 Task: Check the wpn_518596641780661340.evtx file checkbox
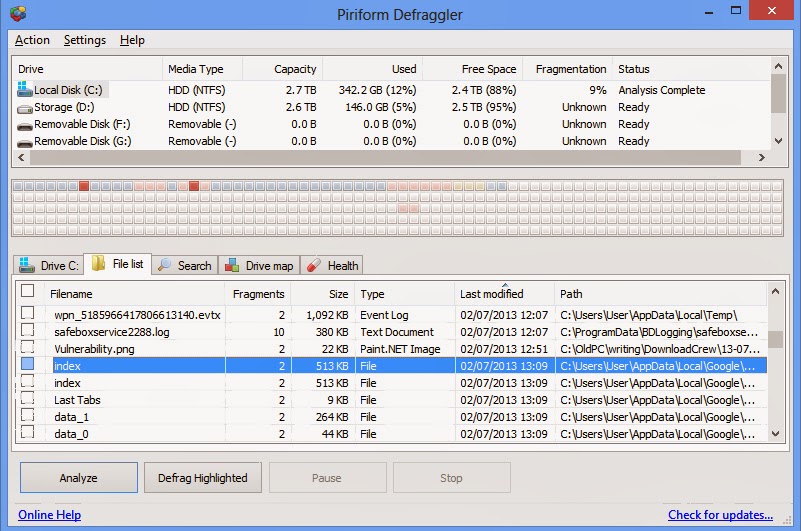(x=28, y=313)
